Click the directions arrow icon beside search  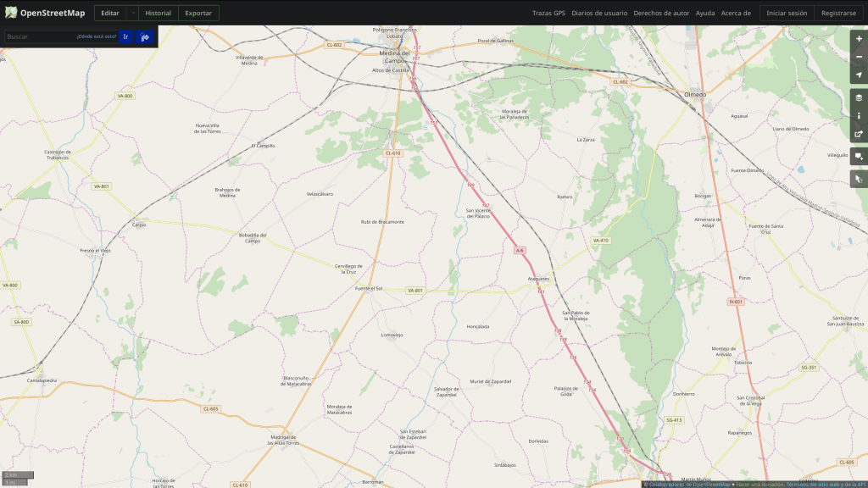[x=145, y=36]
